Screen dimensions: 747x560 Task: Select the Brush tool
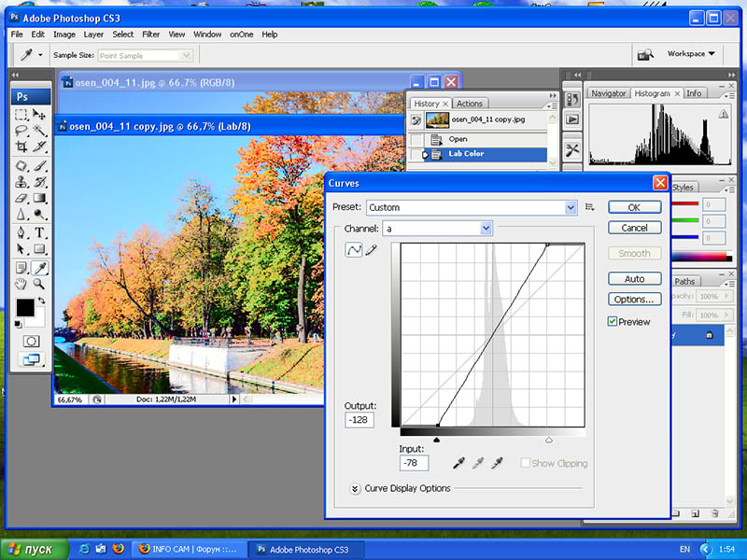tap(39, 166)
